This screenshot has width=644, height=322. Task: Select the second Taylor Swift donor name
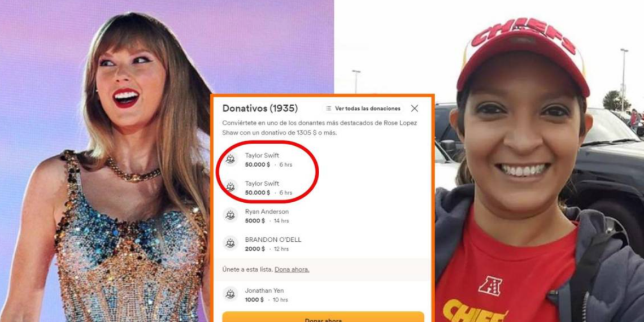tap(262, 183)
